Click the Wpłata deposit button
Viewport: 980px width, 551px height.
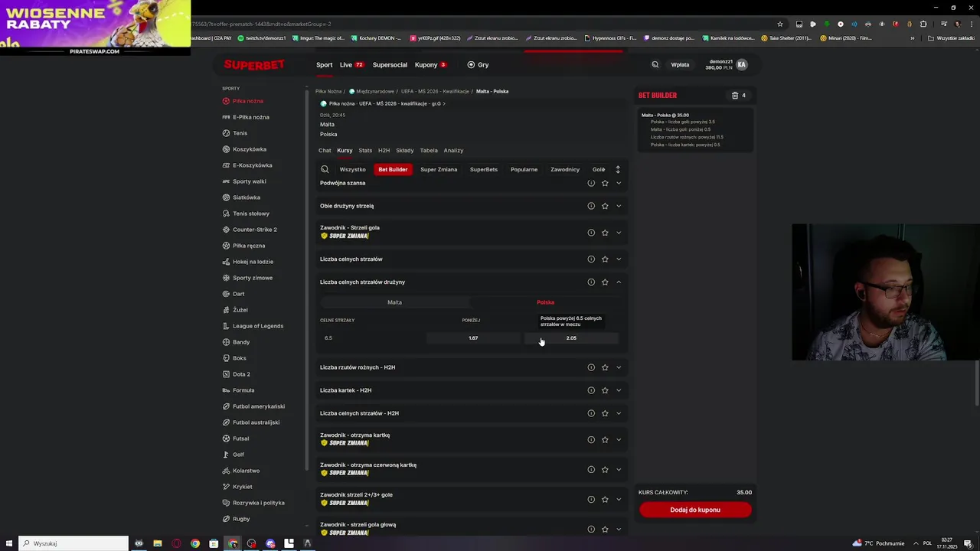(680, 65)
